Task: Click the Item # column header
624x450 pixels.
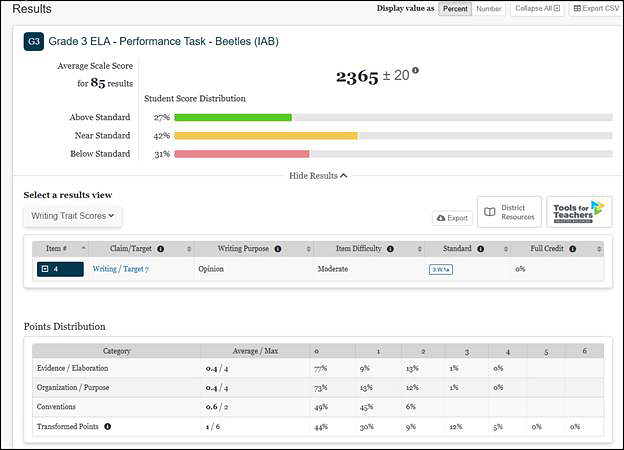Action: [x=60, y=249]
